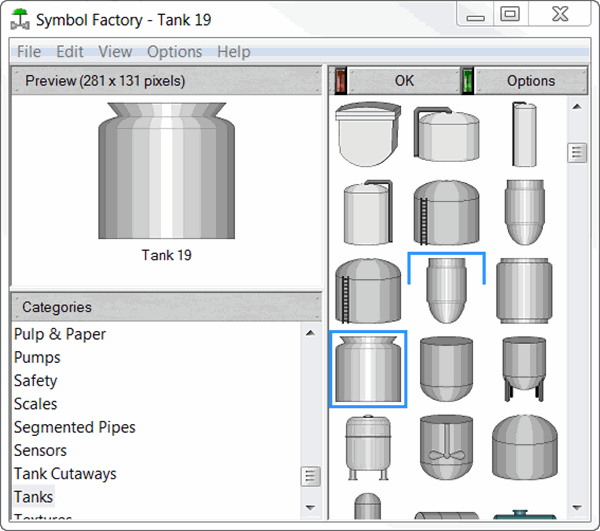Pick the bullet-bottom tank with blue bracket highlight
This screenshot has width=600, height=531.
point(446,291)
